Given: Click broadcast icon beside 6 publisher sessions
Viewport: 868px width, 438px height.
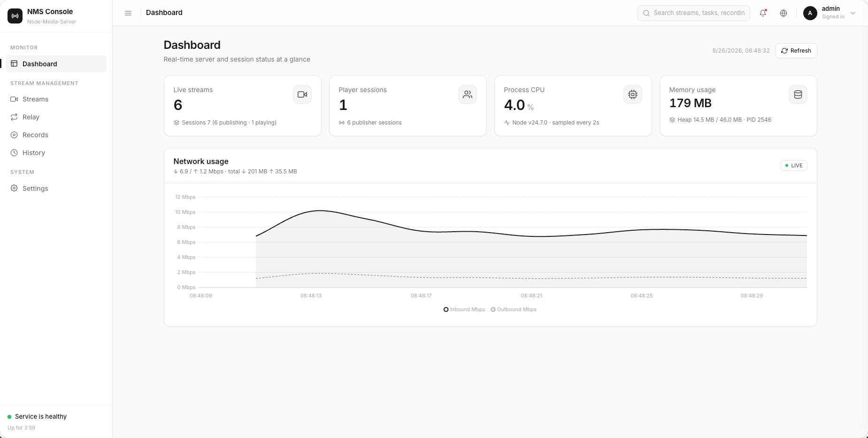Looking at the screenshot, I should [342, 123].
